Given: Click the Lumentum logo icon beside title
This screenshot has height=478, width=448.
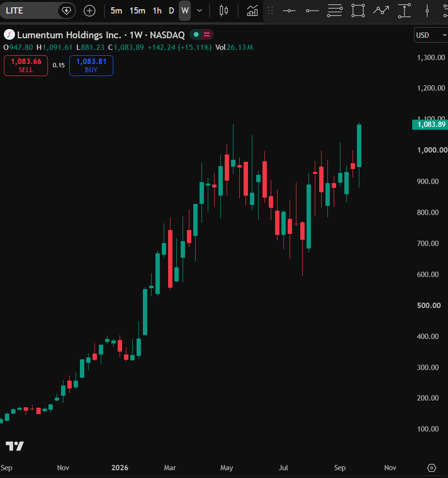Looking at the screenshot, I should pyautogui.click(x=9, y=35).
